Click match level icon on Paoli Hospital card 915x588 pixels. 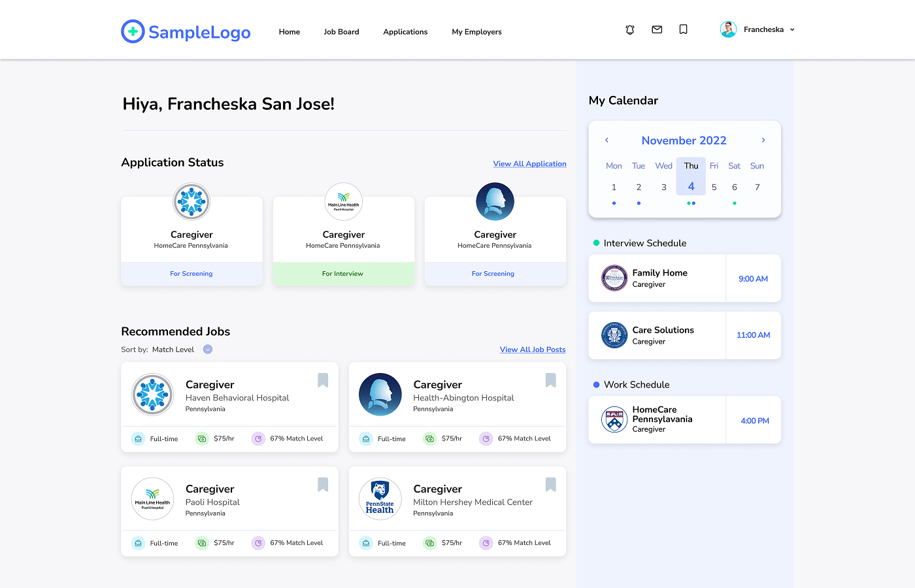[x=258, y=543]
